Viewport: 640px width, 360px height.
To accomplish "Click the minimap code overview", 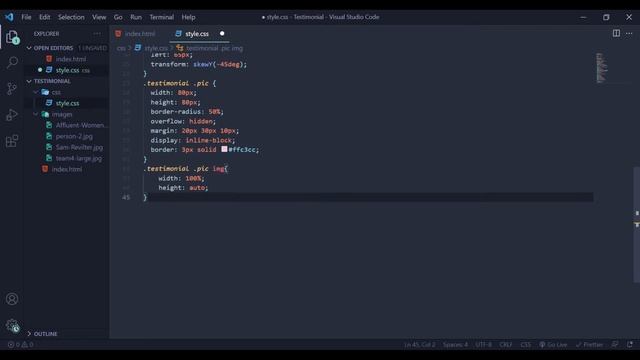I will click(x=602, y=67).
